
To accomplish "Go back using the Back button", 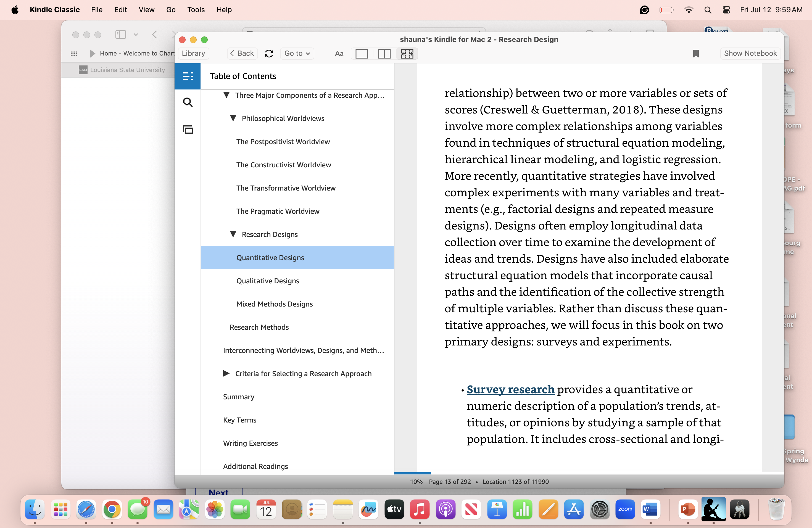I will 242,54.
